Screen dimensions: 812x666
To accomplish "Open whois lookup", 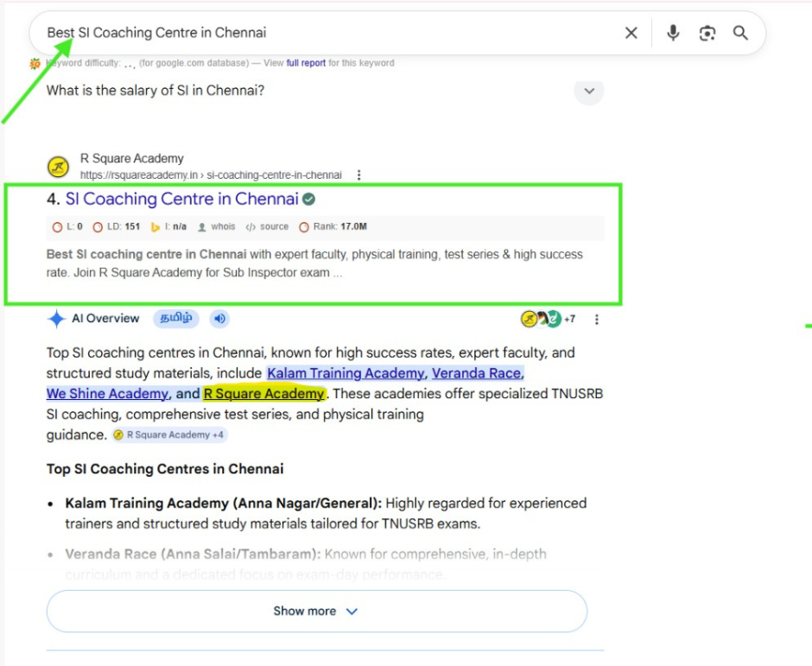I will [217, 227].
